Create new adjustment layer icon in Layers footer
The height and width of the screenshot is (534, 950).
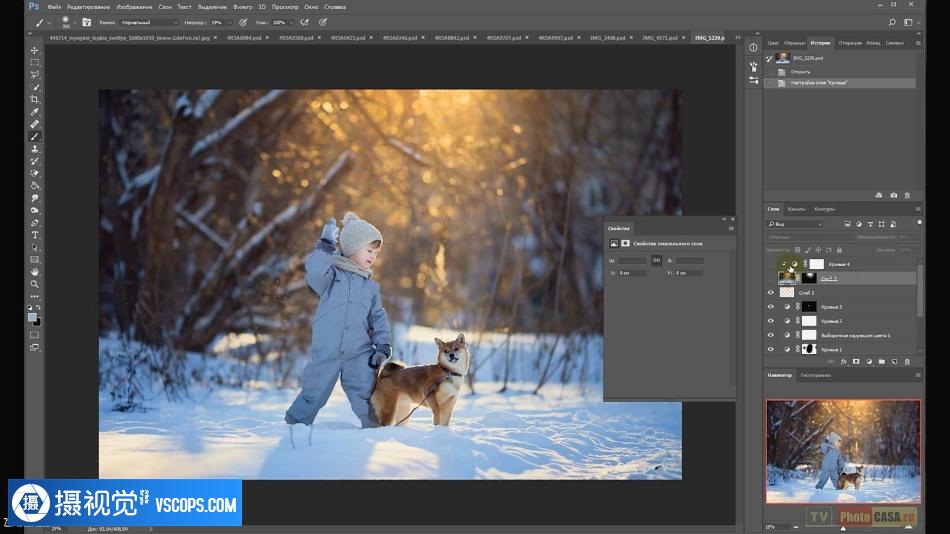869,362
